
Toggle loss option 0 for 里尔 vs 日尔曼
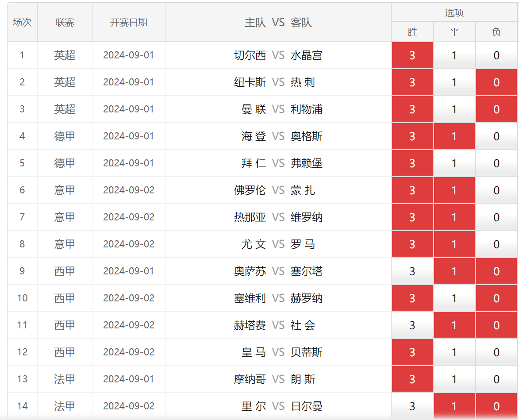click(x=496, y=406)
